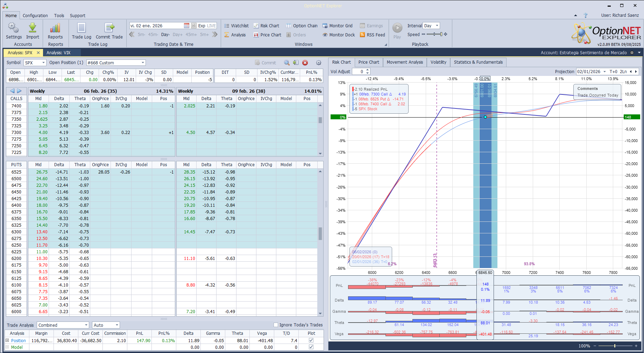Click the magnifier search icon beside Commit
644x353 pixels.
(287, 63)
